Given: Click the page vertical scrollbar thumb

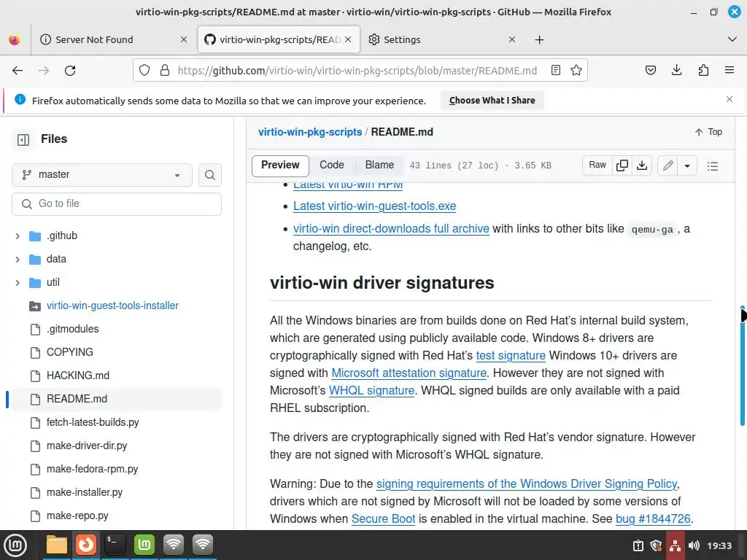Looking at the screenshot, I should [742, 366].
